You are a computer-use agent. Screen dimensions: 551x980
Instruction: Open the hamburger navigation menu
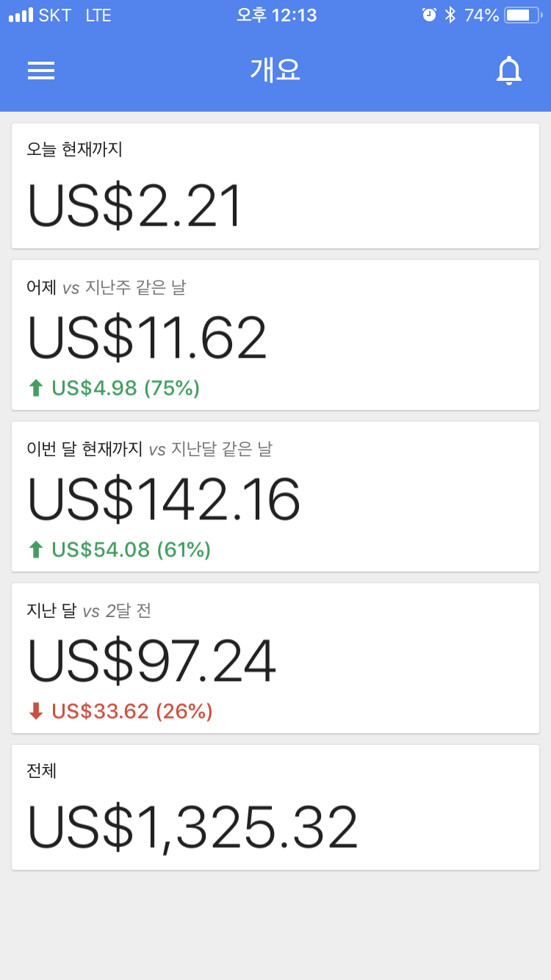coord(41,71)
